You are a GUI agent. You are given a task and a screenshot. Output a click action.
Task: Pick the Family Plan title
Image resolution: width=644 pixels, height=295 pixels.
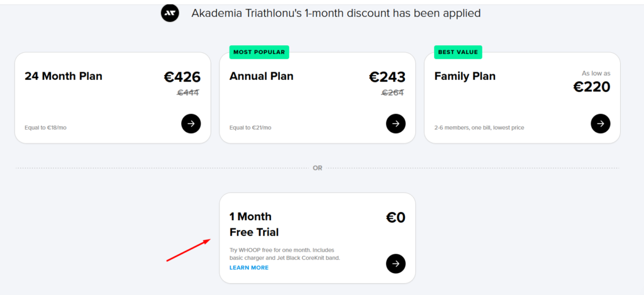465,76
